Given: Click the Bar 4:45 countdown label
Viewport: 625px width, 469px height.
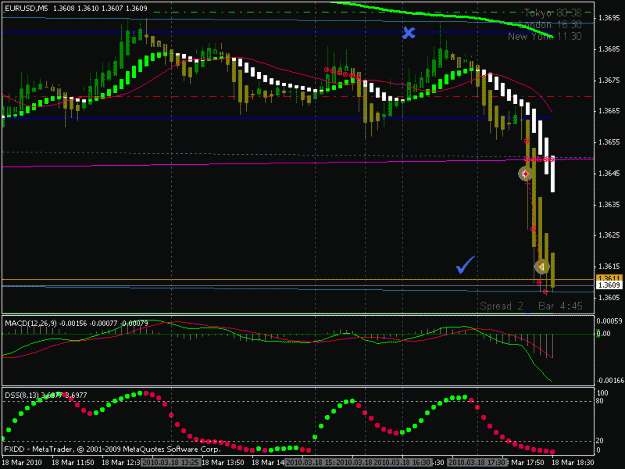Looking at the screenshot, I should coord(560,306).
